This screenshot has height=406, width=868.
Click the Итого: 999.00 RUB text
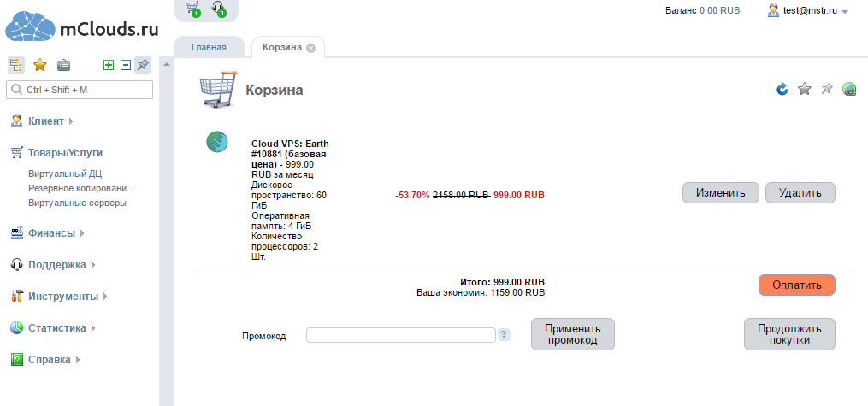[502, 282]
